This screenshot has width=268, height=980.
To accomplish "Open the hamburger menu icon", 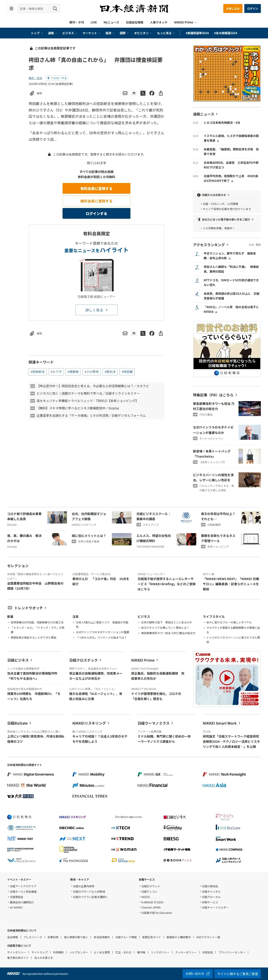I will tap(11, 8).
